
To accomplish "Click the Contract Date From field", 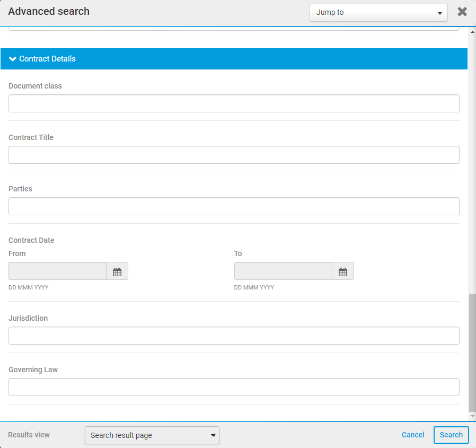I will click(57, 271).
